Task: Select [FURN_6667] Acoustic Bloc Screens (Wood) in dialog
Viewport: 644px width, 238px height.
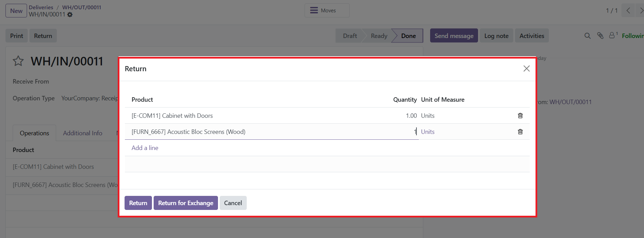Action: click(x=189, y=132)
